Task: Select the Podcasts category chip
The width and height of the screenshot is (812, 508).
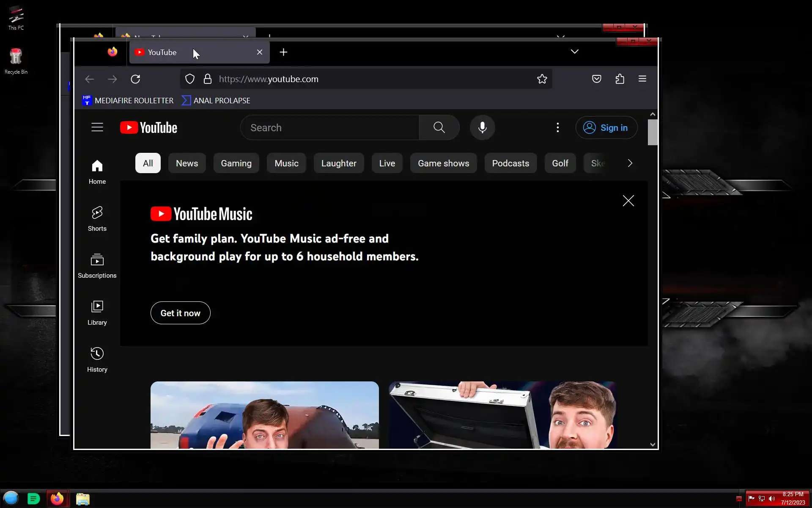Action: pos(510,163)
